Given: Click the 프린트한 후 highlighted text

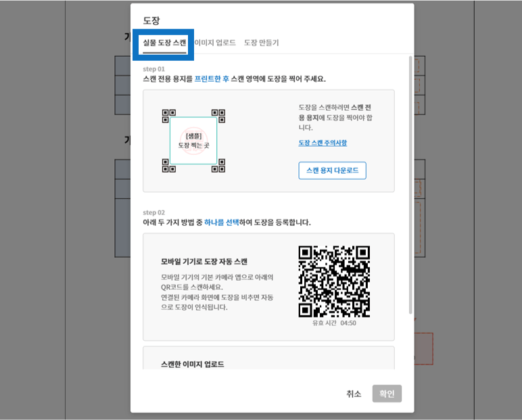Looking at the screenshot, I should coord(212,79).
